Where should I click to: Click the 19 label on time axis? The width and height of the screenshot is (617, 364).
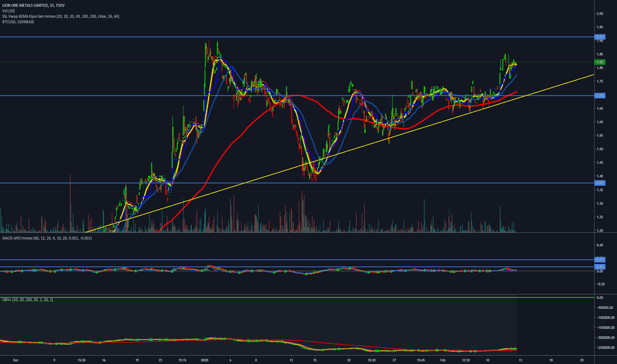tap(137, 360)
